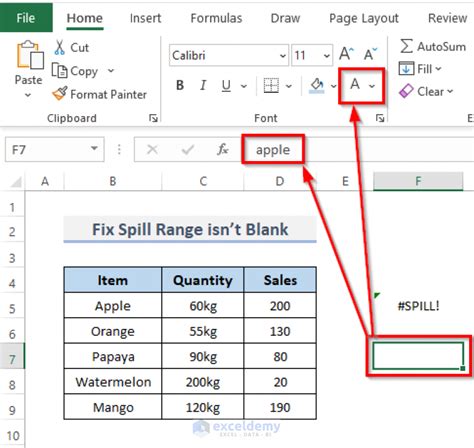Switch to the Home tab
The height and width of the screenshot is (448, 474).
click(85, 18)
